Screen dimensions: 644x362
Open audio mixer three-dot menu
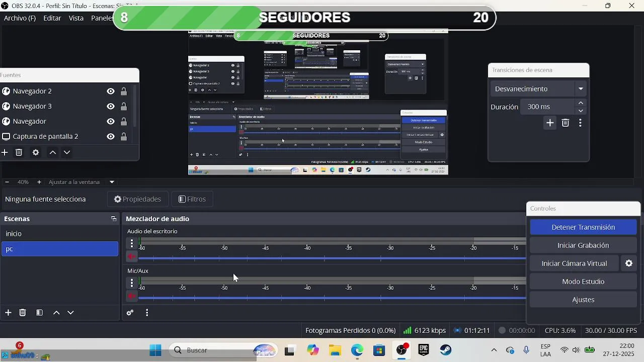pos(147,313)
